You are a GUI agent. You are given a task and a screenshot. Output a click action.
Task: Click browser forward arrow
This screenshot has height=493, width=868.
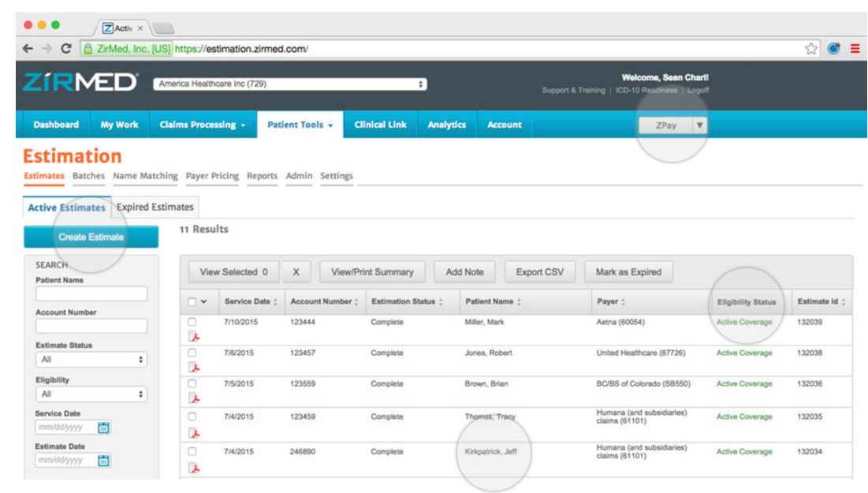click(47, 49)
